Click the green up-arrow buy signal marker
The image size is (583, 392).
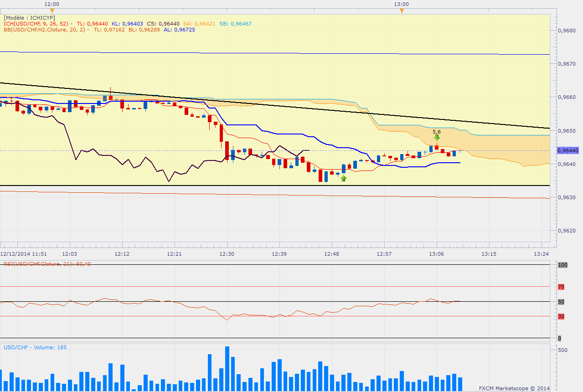(x=343, y=178)
